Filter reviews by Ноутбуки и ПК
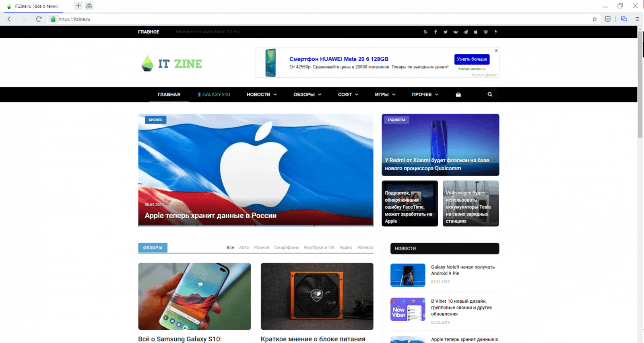Image resolution: width=644 pixels, height=343 pixels. coord(319,248)
